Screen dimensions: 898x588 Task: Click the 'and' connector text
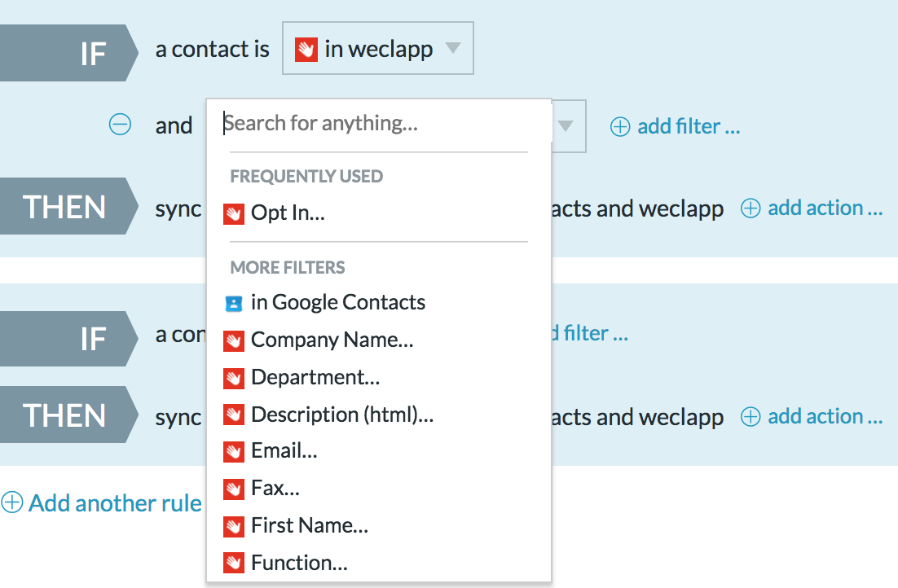click(x=174, y=125)
